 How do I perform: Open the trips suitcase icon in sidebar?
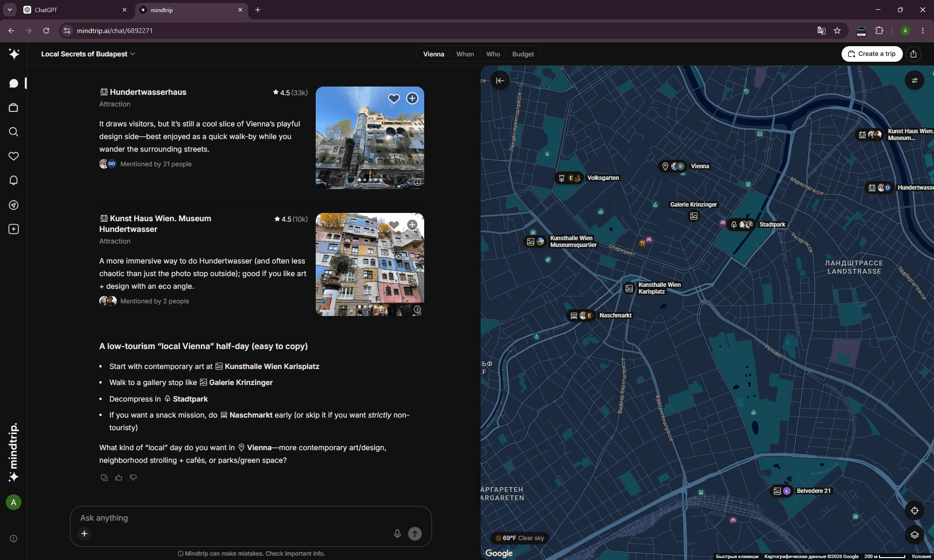[x=14, y=107]
